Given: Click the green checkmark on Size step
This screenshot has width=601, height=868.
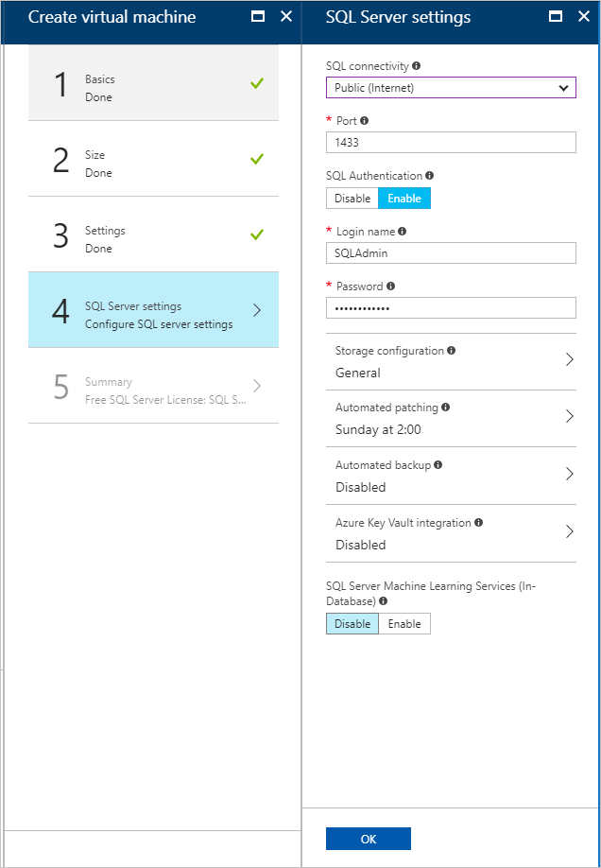Looking at the screenshot, I should point(257,160).
